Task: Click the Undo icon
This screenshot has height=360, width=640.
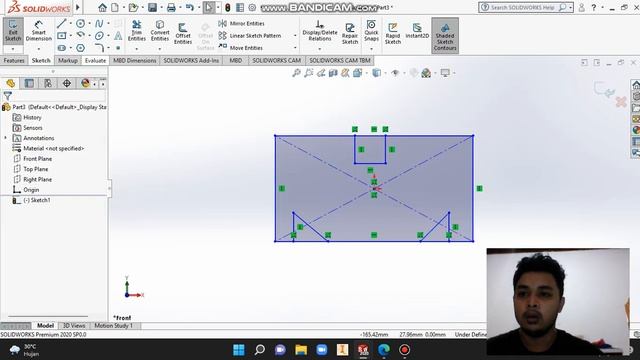Action: (x=190, y=7)
